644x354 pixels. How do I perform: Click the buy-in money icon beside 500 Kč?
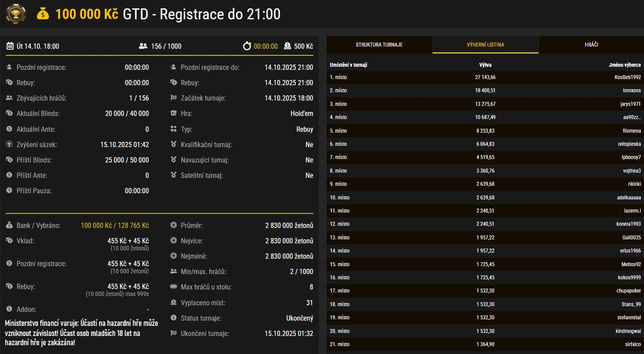coord(287,46)
